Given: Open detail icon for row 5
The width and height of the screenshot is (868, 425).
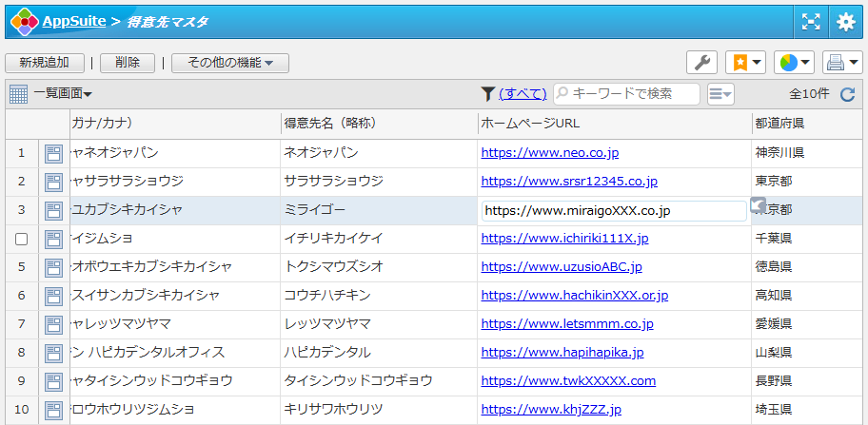Looking at the screenshot, I should [53, 267].
